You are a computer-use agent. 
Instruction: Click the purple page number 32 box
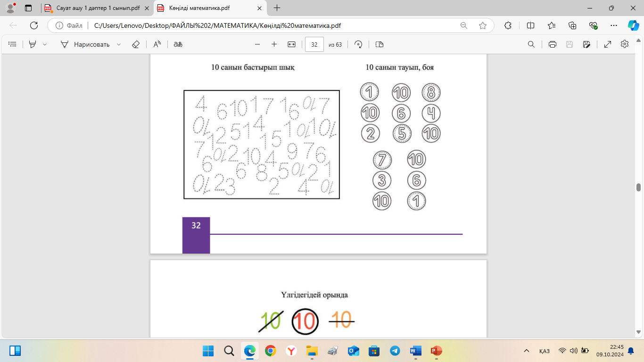click(196, 235)
